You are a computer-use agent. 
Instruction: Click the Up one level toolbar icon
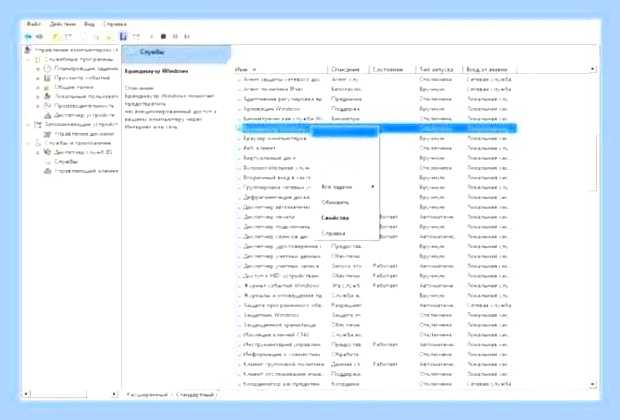pos(56,36)
